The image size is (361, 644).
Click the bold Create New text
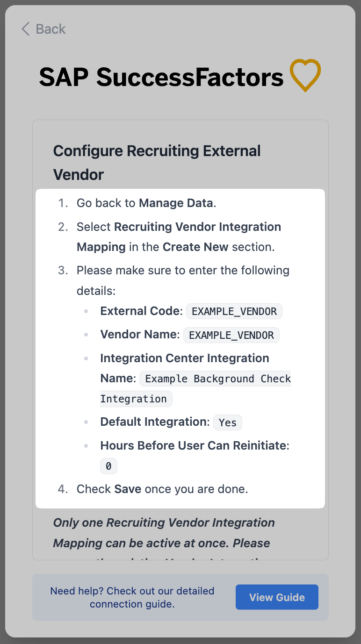(195, 247)
